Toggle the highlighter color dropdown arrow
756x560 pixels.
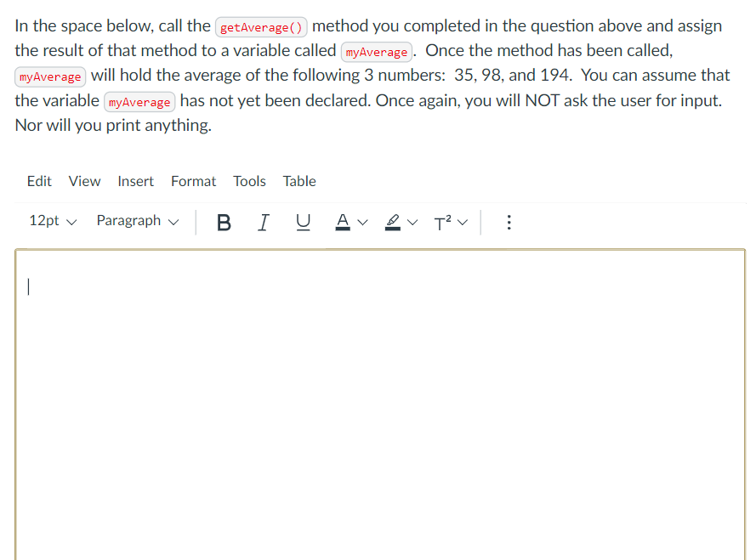(x=413, y=223)
